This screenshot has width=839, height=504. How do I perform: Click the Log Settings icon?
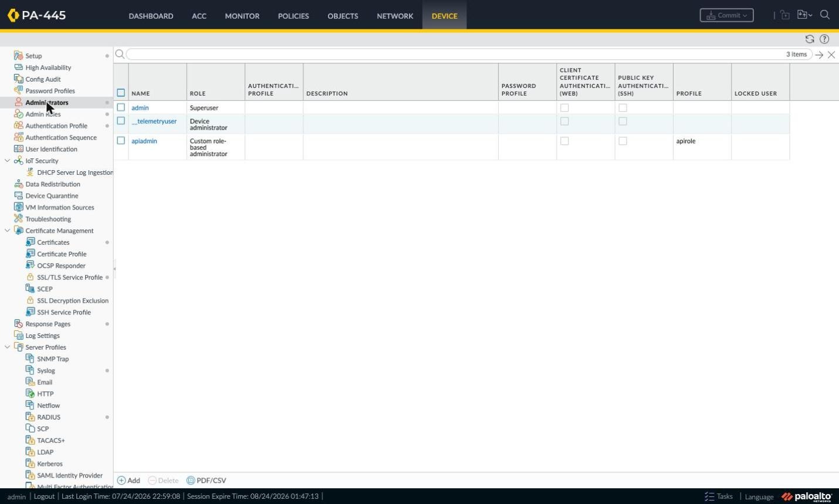point(18,336)
